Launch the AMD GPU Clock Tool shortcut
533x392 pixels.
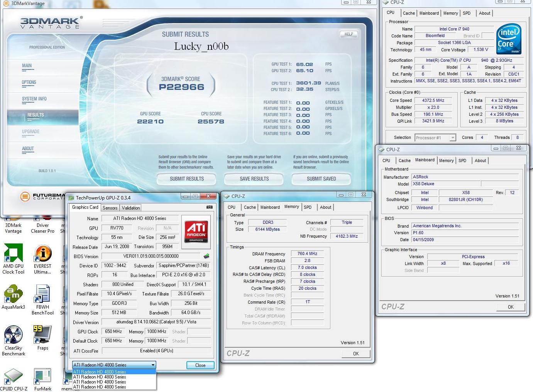click(13, 259)
